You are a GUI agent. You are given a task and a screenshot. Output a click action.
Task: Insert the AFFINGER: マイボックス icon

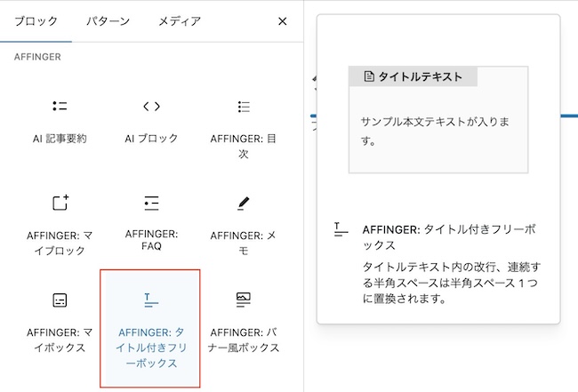click(x=60, y=300)
